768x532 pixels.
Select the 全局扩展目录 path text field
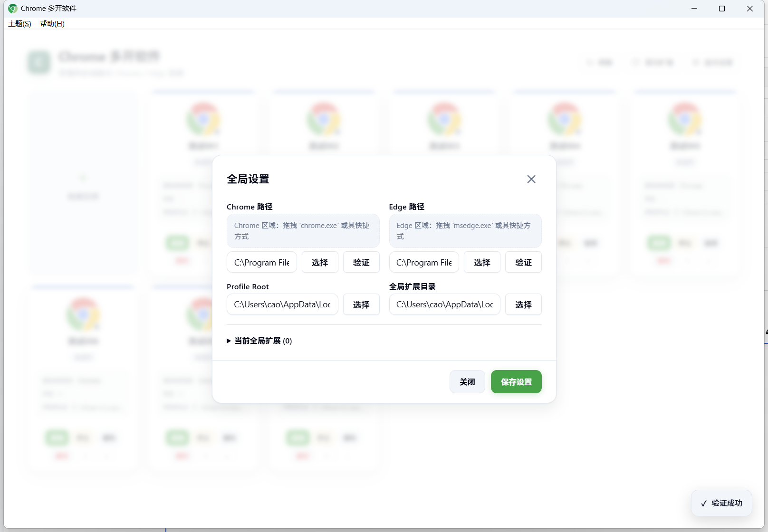click(444, 304)
